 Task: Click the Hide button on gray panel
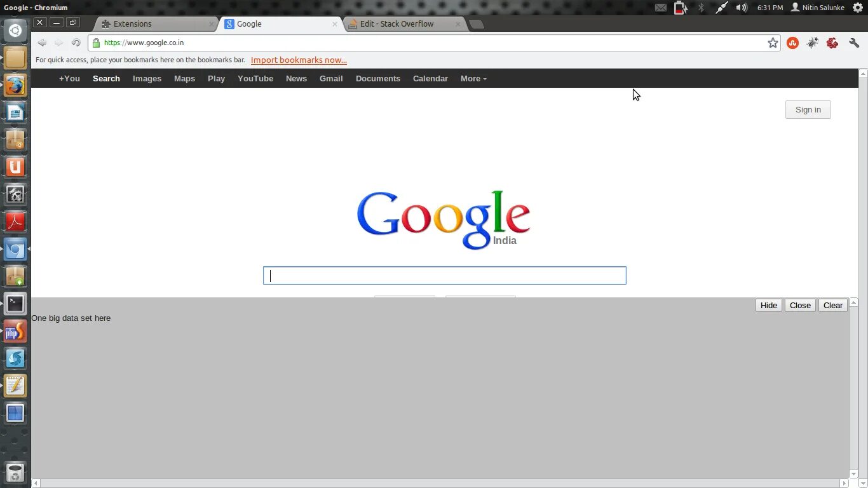[769, 306]
